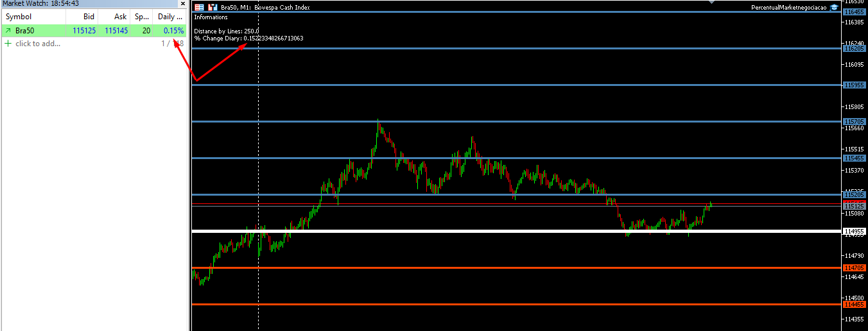Select the white 114955 line price label
Image resolution: width=868 pixels, height=331 pixels.
click(x=855, y=231)
